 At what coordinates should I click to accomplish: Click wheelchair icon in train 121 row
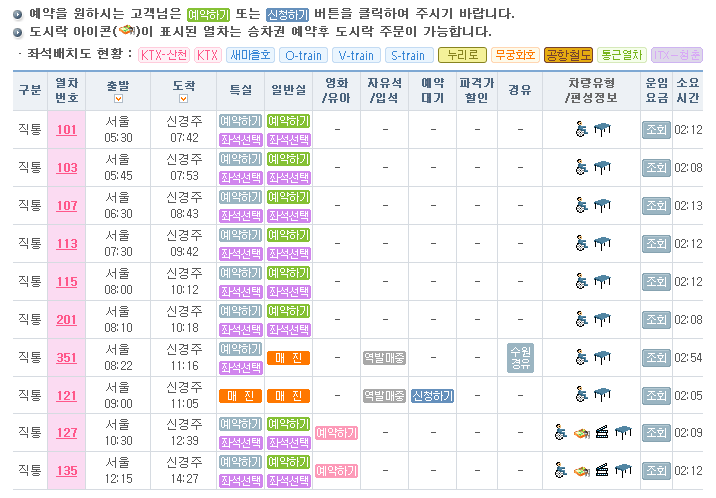[x=581, y=395]
